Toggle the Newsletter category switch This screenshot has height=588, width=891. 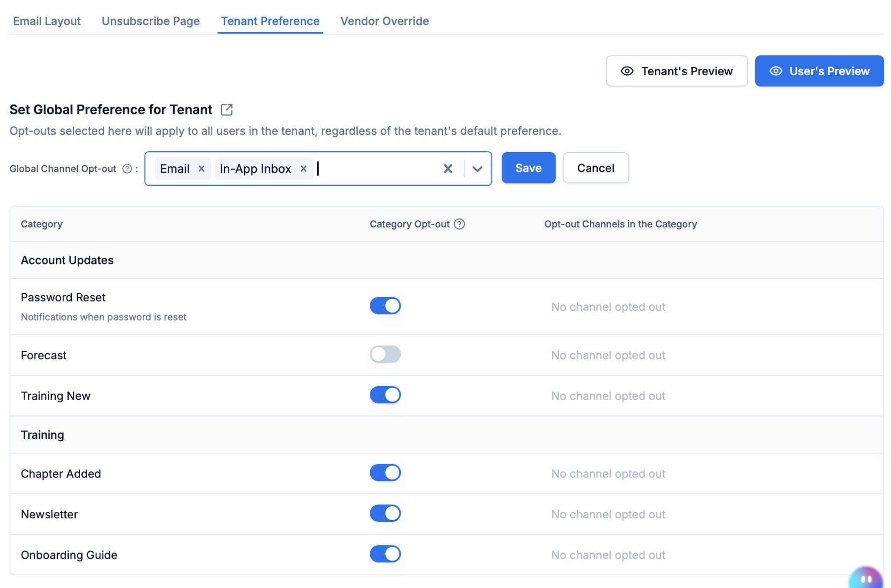(385, 513)
